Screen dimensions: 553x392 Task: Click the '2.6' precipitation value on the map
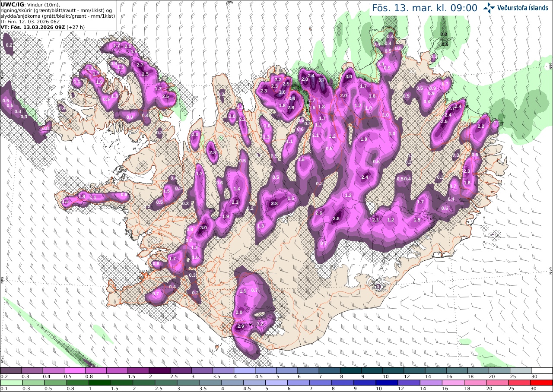(337, 219)
